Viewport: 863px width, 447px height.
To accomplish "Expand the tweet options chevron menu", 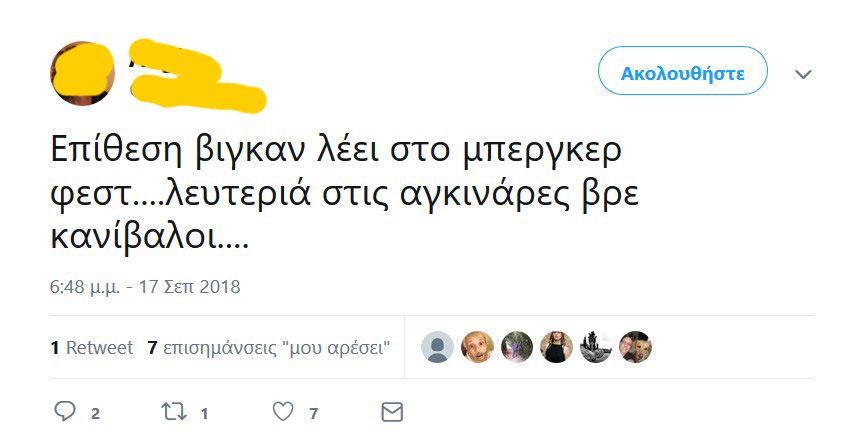I will [803, 74].
